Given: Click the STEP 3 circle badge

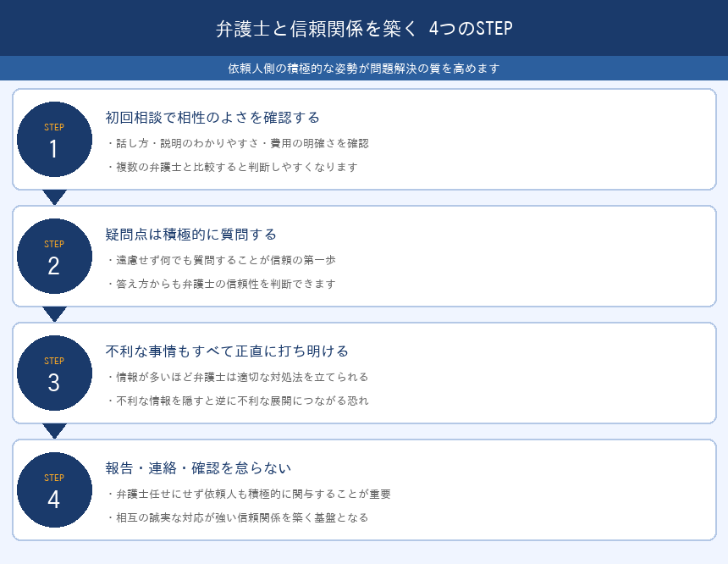Looking at the screenshot, I should pyautogui.click(x=54, y=373).
